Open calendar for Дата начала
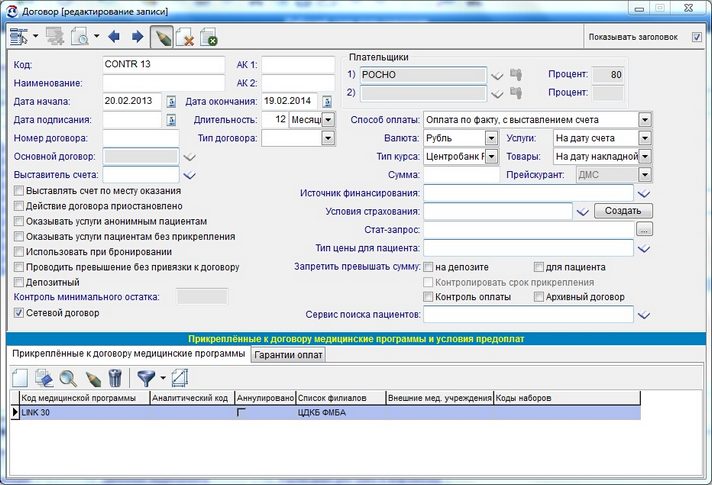712x485 pixels. 171,101
